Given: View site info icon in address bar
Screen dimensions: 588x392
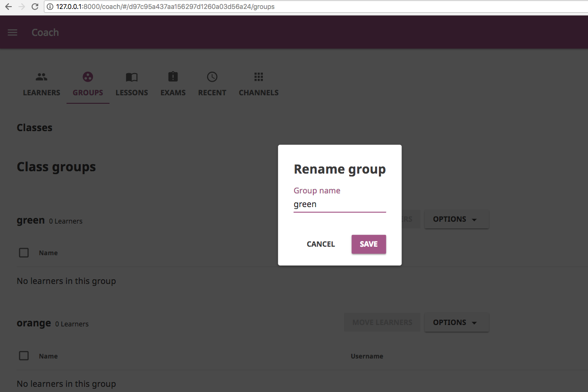Looking at the screenshot, I should pos(50,7).
